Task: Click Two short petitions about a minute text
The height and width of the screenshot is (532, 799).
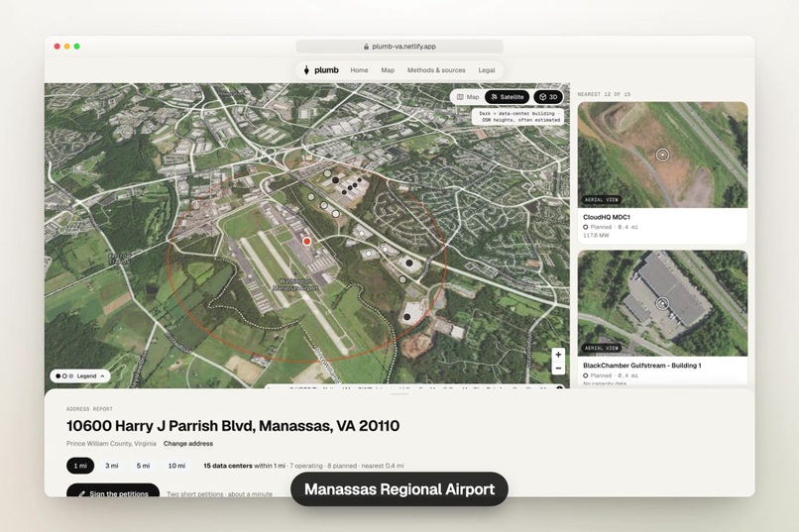Action: [x=220, y=493]
